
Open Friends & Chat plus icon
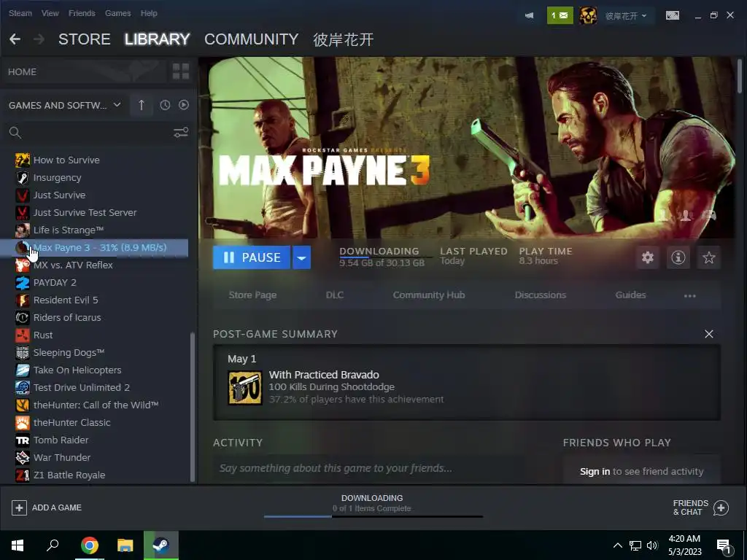(721, 507)
